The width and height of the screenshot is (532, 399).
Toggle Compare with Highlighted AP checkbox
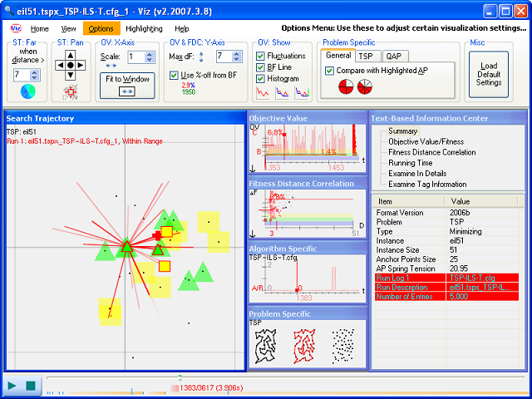[x=329, y=71]
